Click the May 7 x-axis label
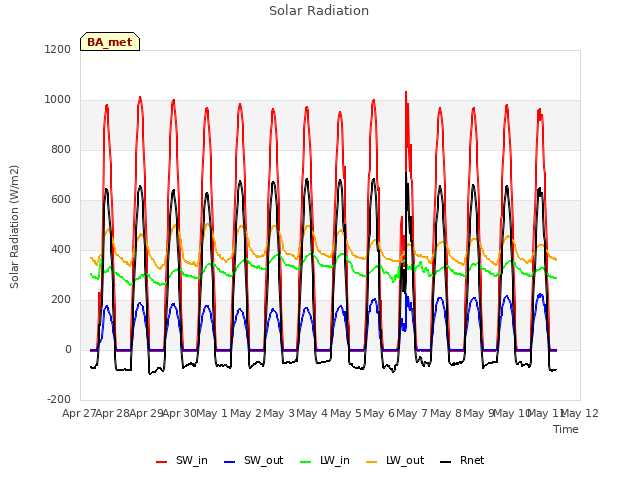The width and height of the screenshot is (640, 480). pyautogui.click(x=412, y=413)
